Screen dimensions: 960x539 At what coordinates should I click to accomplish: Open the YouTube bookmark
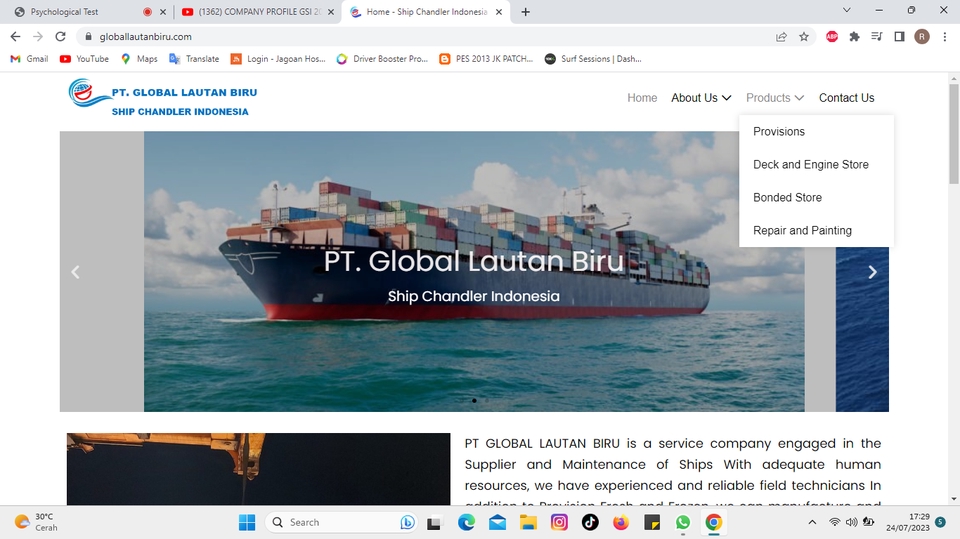point(84,59)
